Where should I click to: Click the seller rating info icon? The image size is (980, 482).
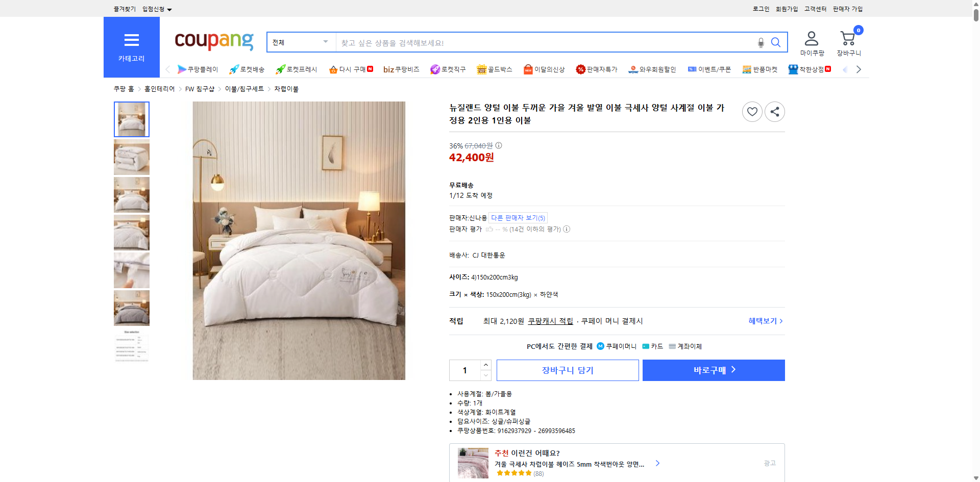point(567,229)
